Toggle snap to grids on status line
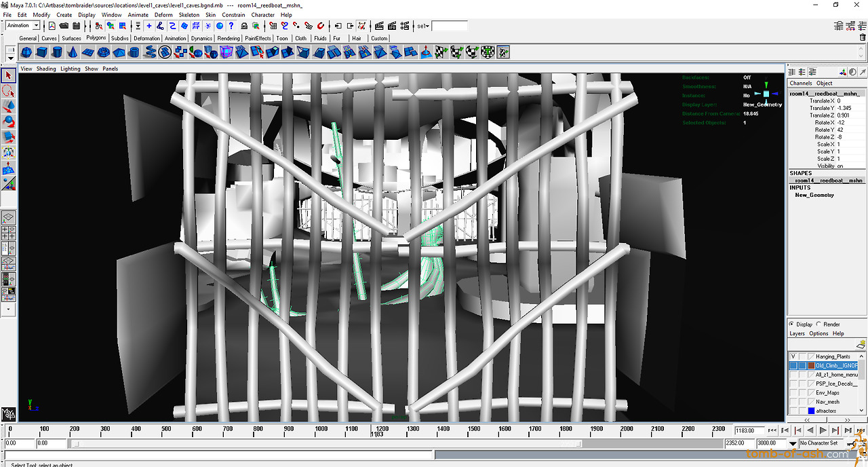This screenshot has width=868, height=467. pyautogui.click(x=273, y=26)
